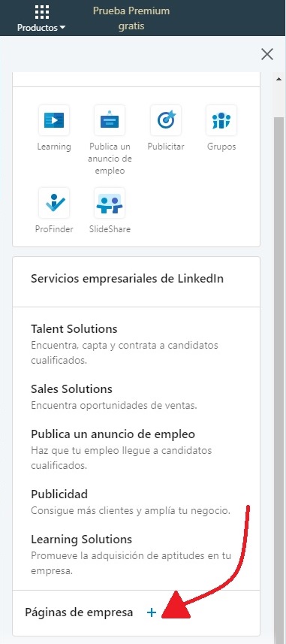Open the Learning product icon
The image size is (286, 644).
(54, 120)
